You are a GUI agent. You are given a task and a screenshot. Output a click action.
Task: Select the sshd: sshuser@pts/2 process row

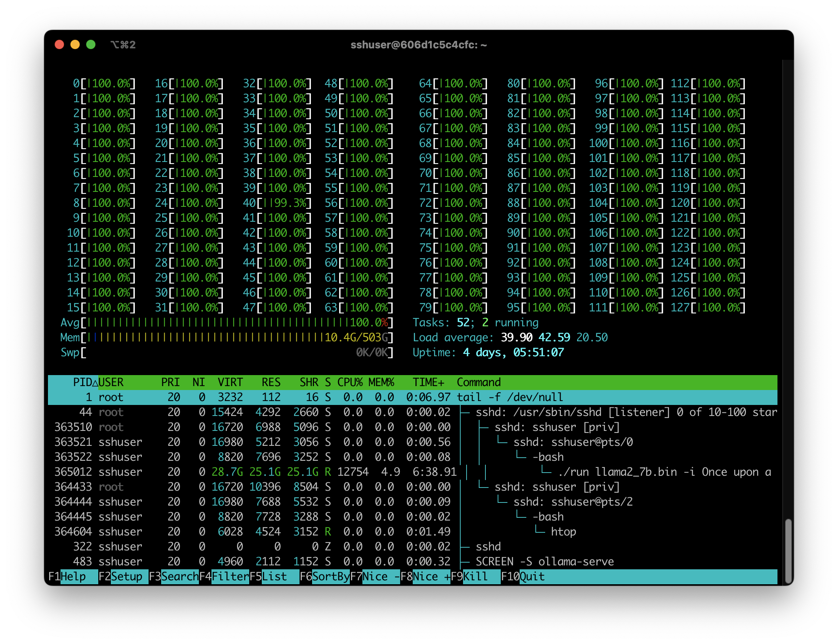413,502
